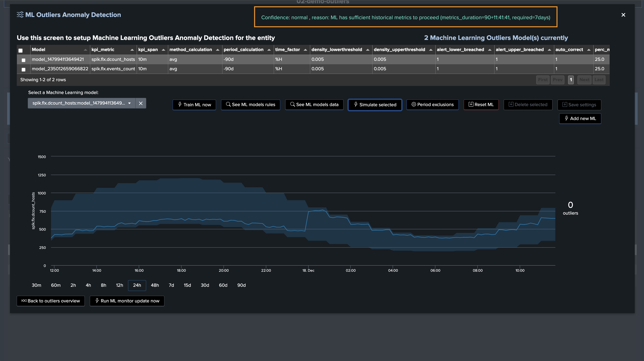
Task: Open the Machine Learning model dropdown
Action: [x=82, y=103]
